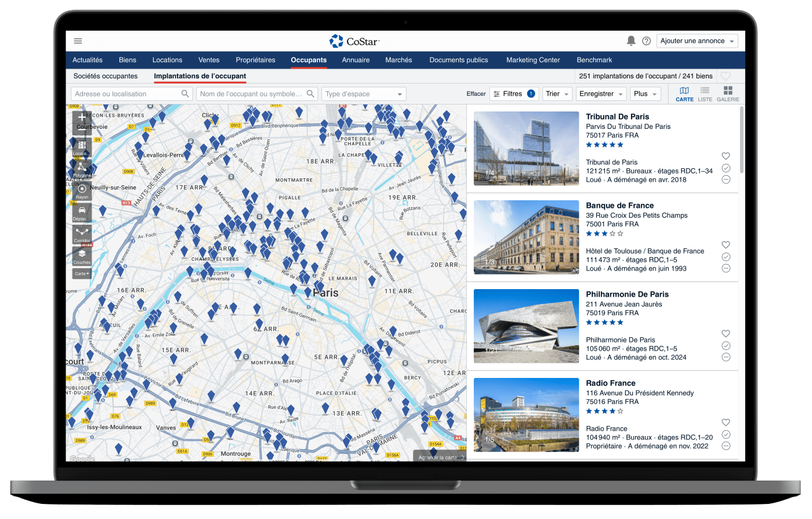Select the Corridor map tool
Screen dimensions: 812x519
point(82,234)
